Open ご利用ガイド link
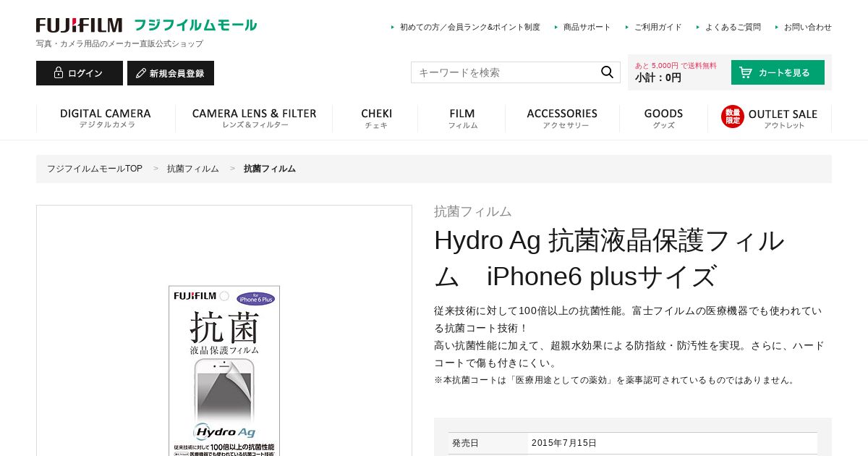 [658, 27]
